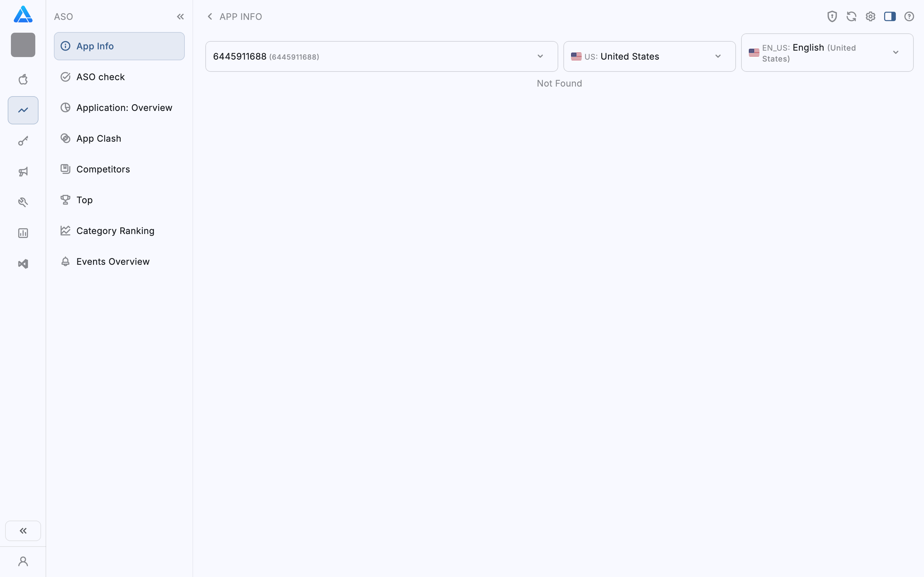924x577 pixels.
Task: Expand the United States country dropdown
Action: [x=649, y=56]
